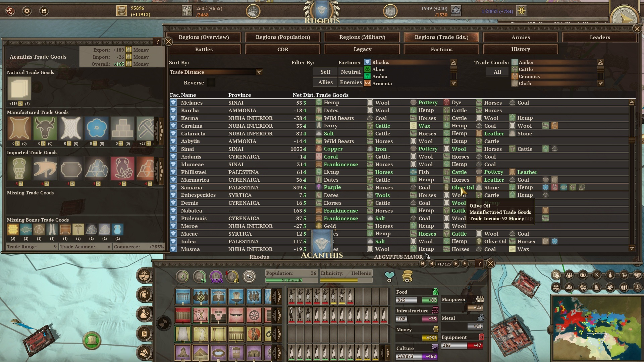Select the red wine amphora imported good
Image resolution: width=644 pixels, height=362 pixels.
point(122,168)
